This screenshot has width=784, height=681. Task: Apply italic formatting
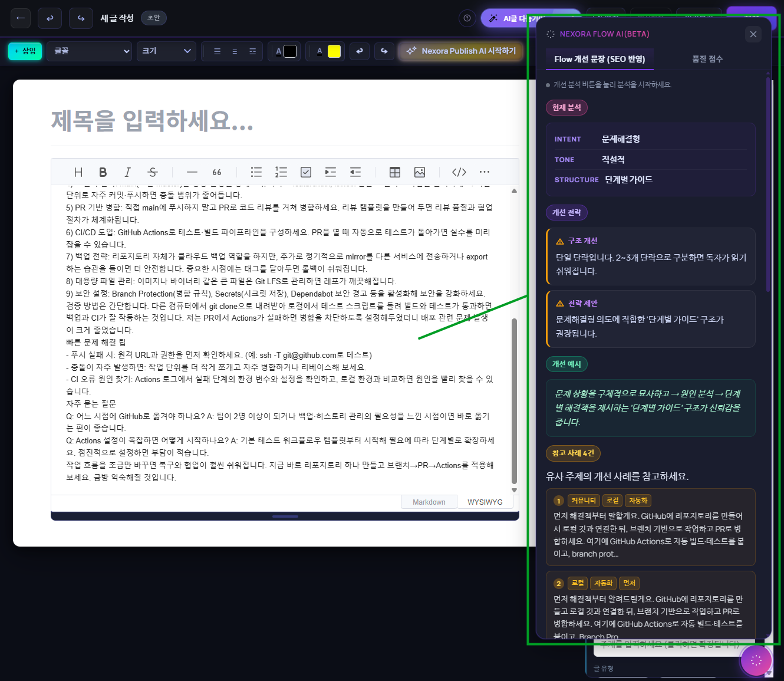click(x=127, y=172)
